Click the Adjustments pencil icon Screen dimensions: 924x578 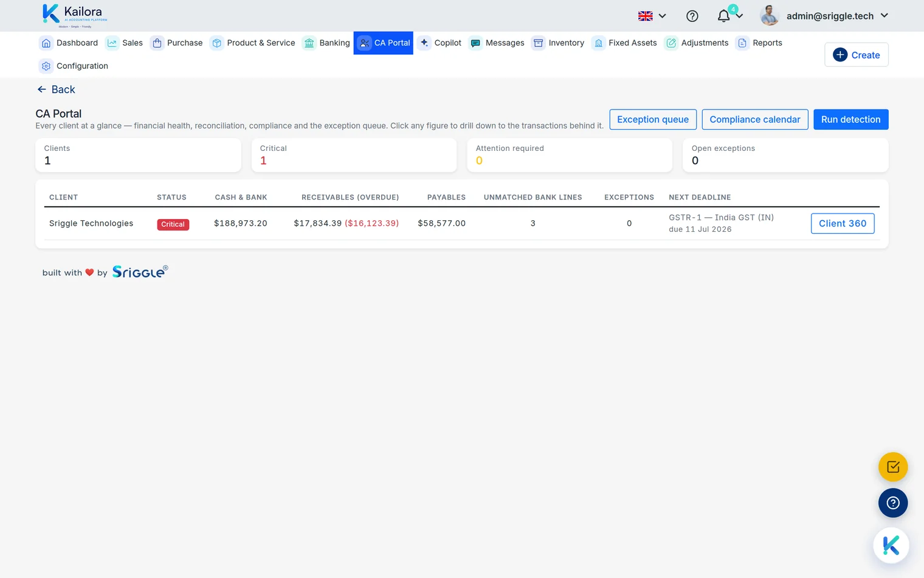pyautogui.click(x=671, y=43)
